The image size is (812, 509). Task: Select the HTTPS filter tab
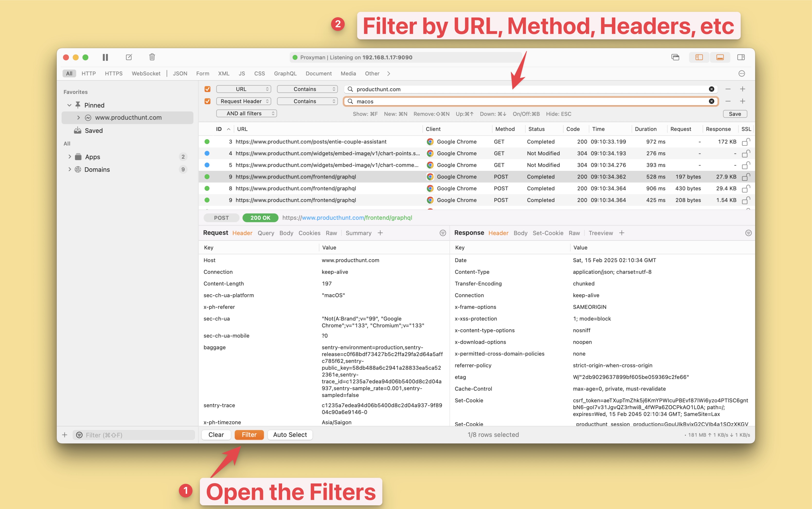(x=114, y=73)
